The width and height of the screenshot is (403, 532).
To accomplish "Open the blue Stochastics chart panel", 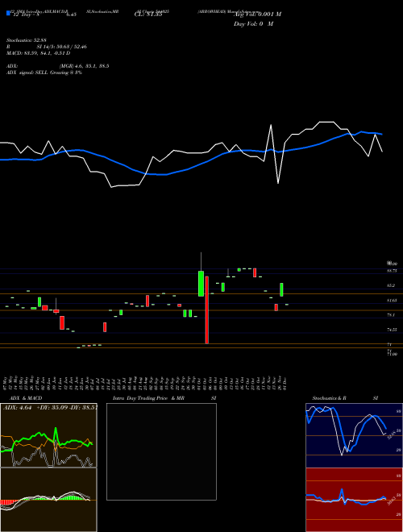I will (x=354, y=435).
